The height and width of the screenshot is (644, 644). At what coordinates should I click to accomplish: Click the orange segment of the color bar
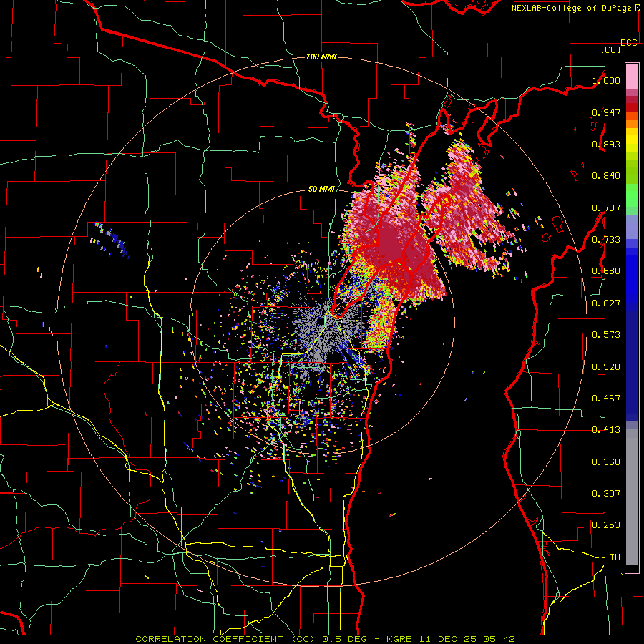click(632, 120)
